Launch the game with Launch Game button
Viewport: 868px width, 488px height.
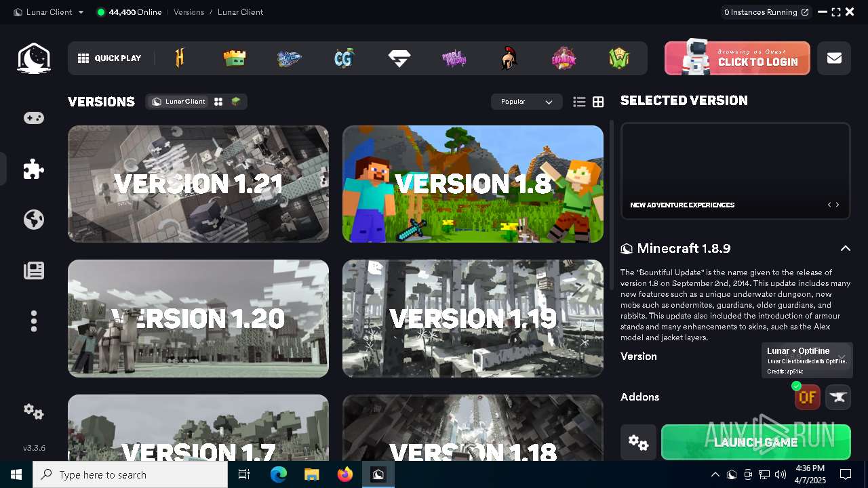point(755,443)
